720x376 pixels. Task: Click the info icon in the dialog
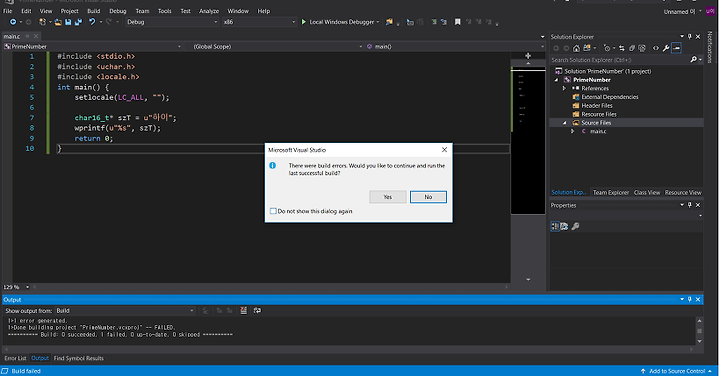pos(273,165)
